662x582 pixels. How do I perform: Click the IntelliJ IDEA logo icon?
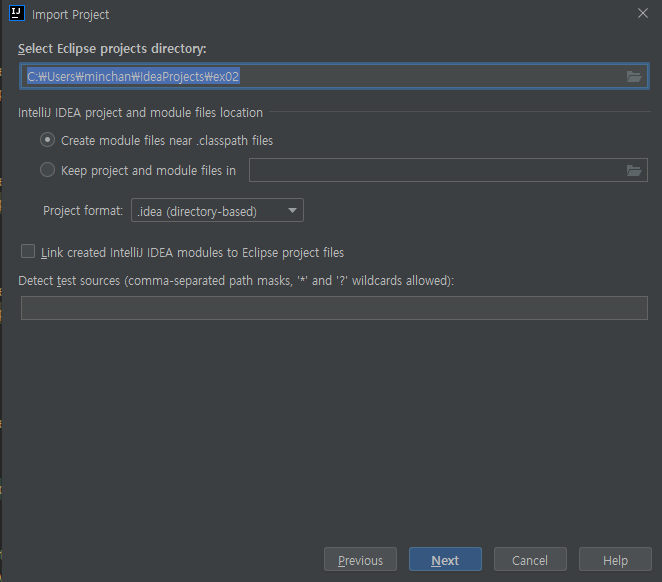click(x=17, y=13)
